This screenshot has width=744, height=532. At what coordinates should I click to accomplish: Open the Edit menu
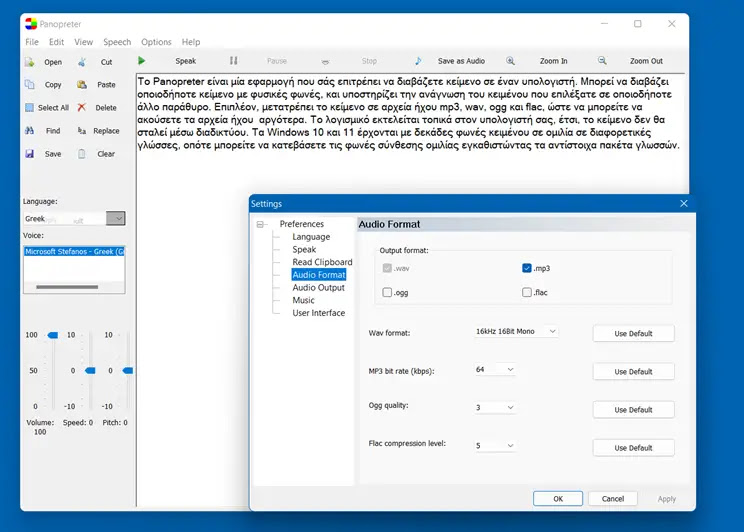[56, 42]
